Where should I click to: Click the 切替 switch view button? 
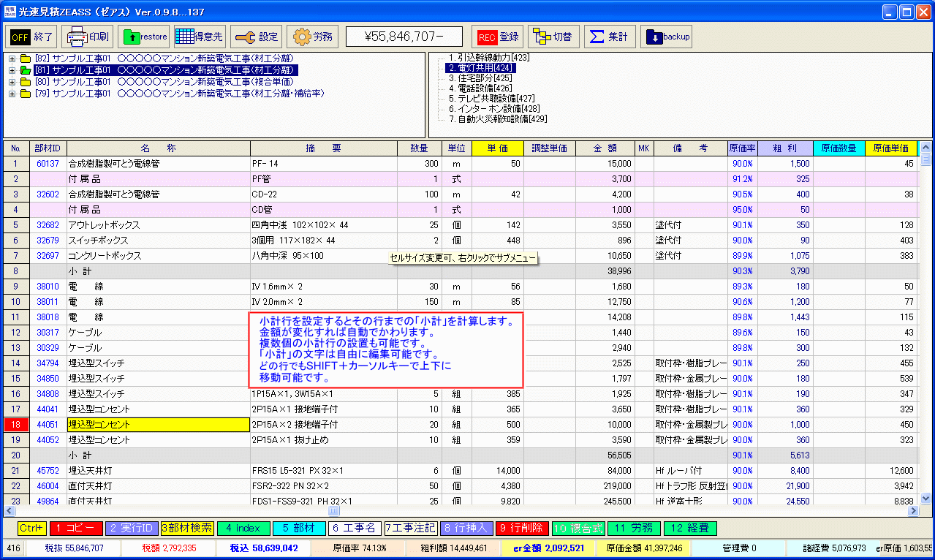553,37
